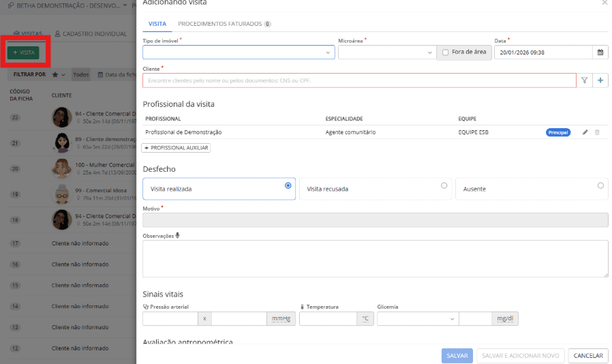Open the Microárea dropdown

429,52
